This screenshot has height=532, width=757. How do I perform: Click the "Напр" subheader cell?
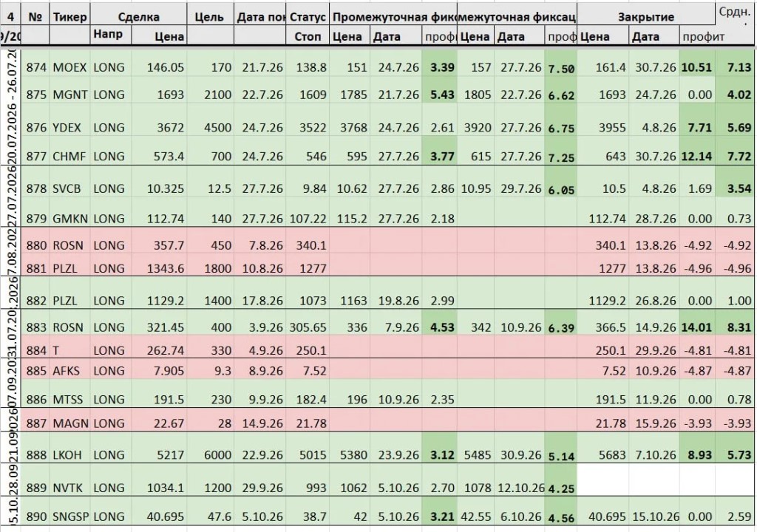tap(111, 35)
